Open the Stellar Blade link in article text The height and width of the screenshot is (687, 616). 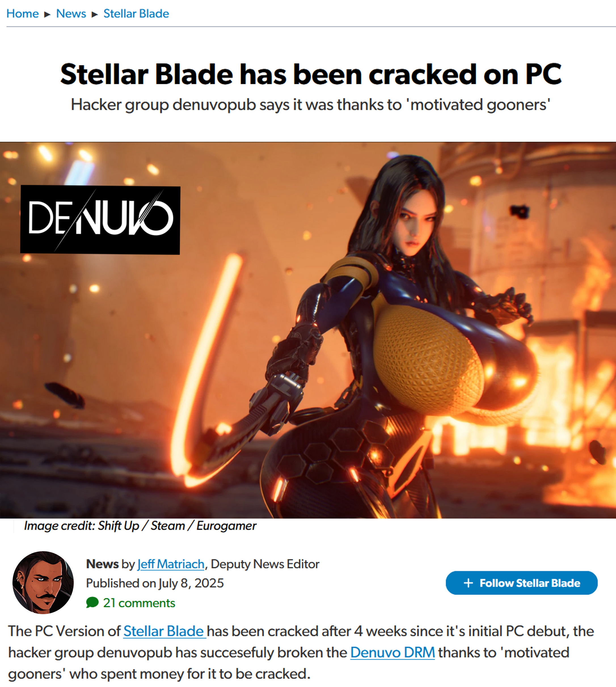pos(164,631)
